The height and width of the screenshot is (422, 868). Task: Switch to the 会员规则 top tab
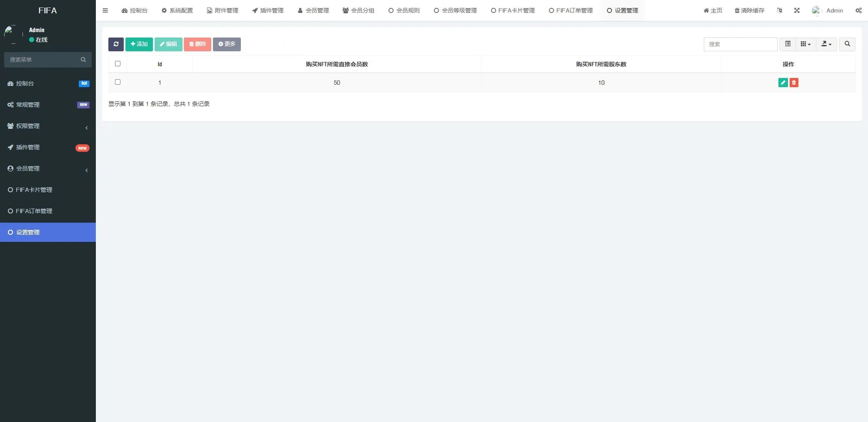click(404, 10)
